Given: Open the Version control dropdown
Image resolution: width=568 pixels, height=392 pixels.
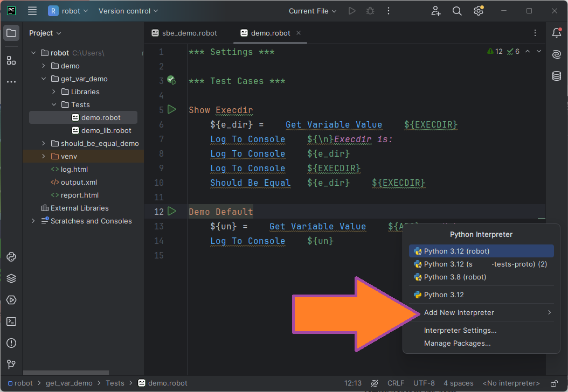Looking at the screenshot, I should tap(128, 11).
